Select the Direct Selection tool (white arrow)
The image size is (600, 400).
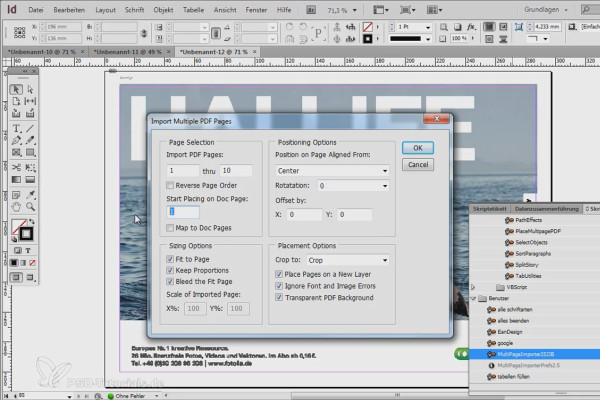click(30, 90)
